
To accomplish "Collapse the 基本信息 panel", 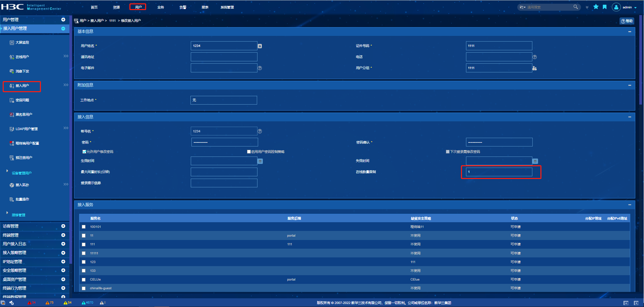I will [630, 32].
